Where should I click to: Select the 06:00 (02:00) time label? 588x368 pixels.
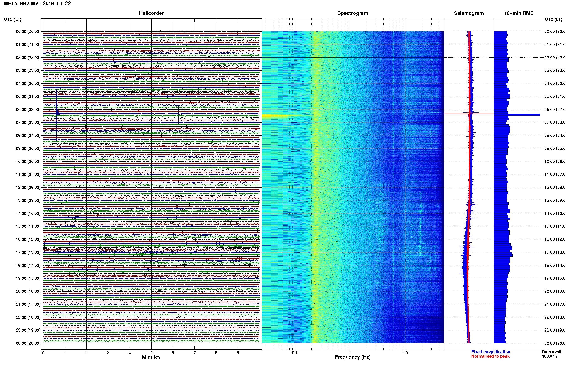28,109
